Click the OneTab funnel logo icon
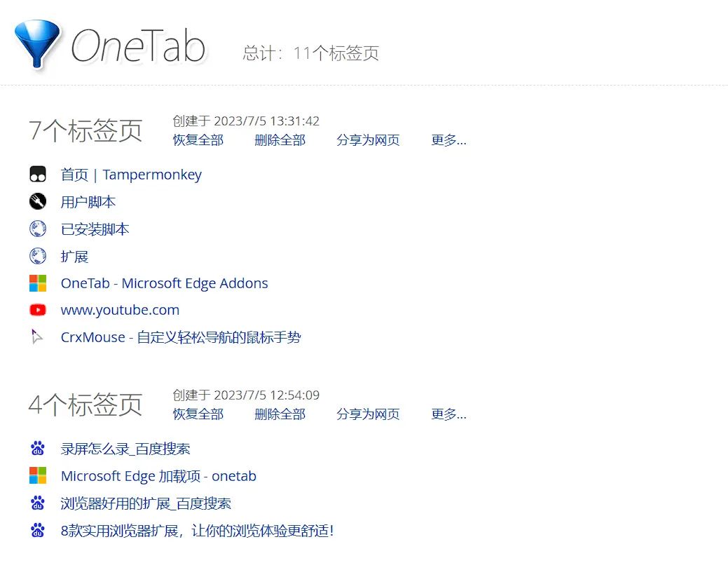This screenshot has height=584, width=728. pos(37,45)
